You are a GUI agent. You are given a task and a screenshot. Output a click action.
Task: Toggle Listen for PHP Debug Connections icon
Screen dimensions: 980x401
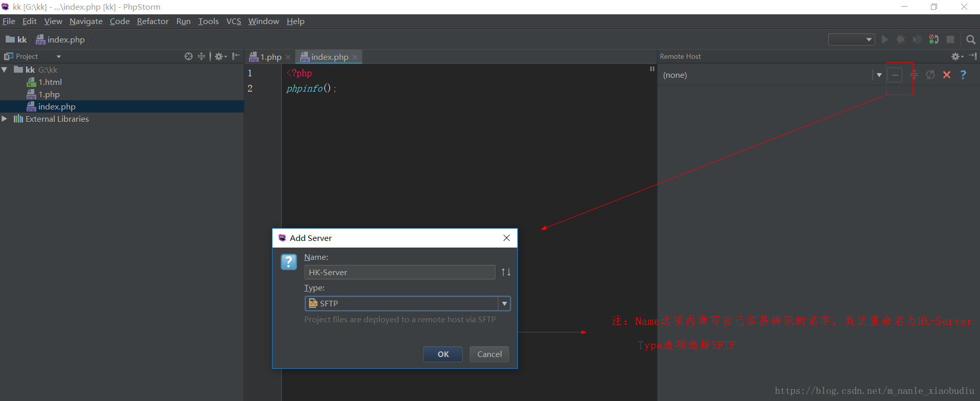pyautogui.click(x=934, y=39)
